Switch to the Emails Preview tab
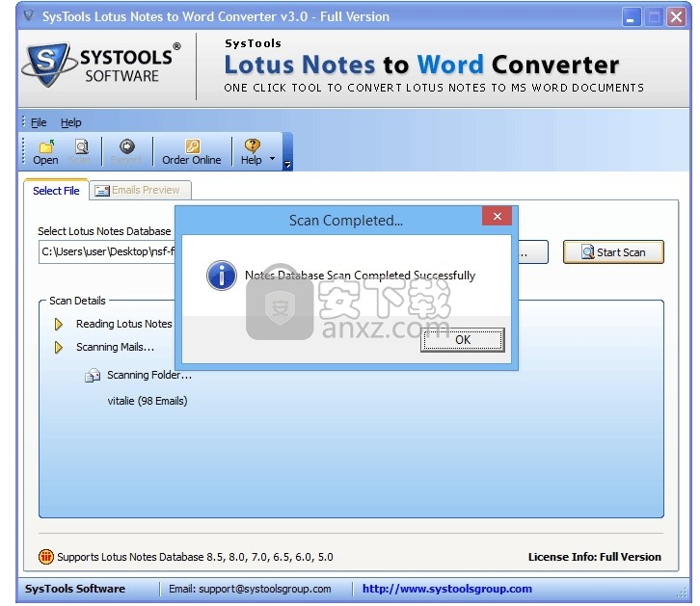 (140, 191)
